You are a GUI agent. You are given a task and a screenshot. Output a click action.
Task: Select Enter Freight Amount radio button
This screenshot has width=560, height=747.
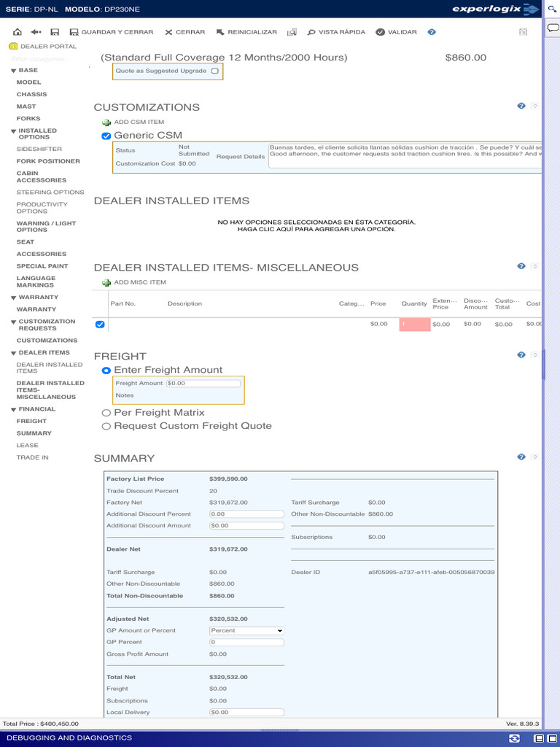[x=106, y=370]
